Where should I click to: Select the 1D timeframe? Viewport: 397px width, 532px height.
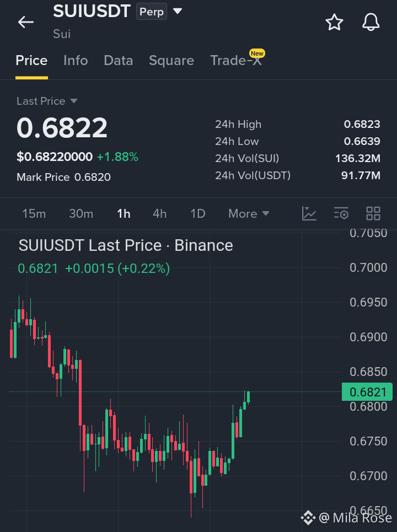click(198, 213)
